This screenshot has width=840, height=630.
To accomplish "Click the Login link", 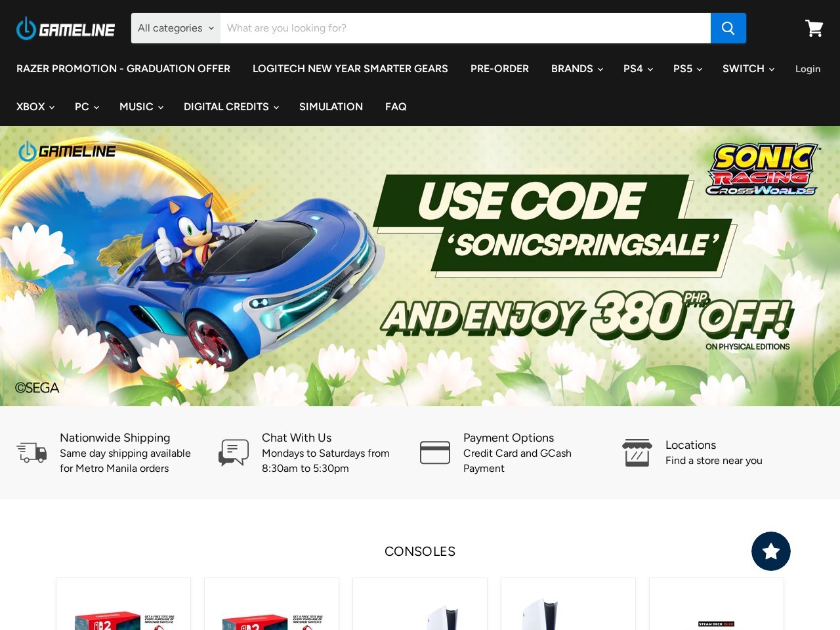I will coord(808,69).
